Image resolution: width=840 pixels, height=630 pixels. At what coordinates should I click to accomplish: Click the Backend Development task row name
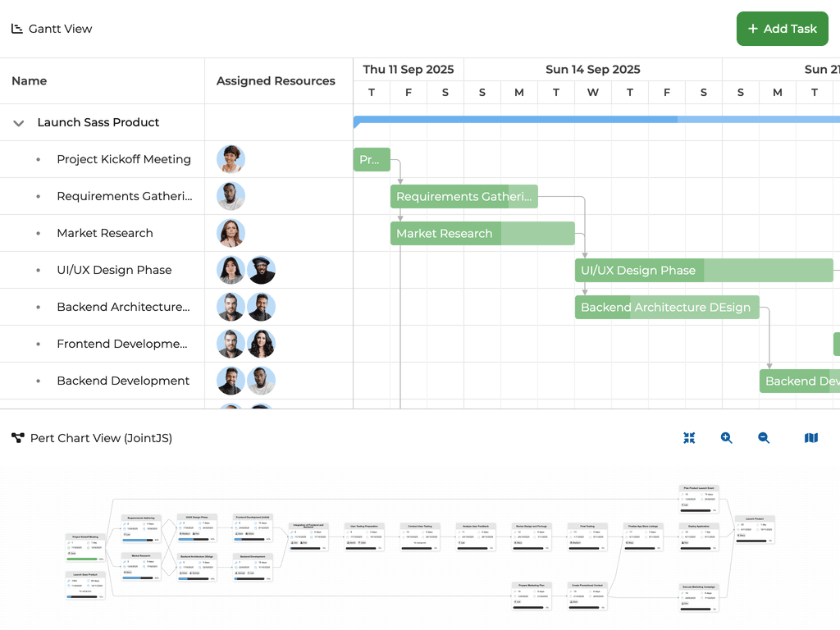click(123, 381)
